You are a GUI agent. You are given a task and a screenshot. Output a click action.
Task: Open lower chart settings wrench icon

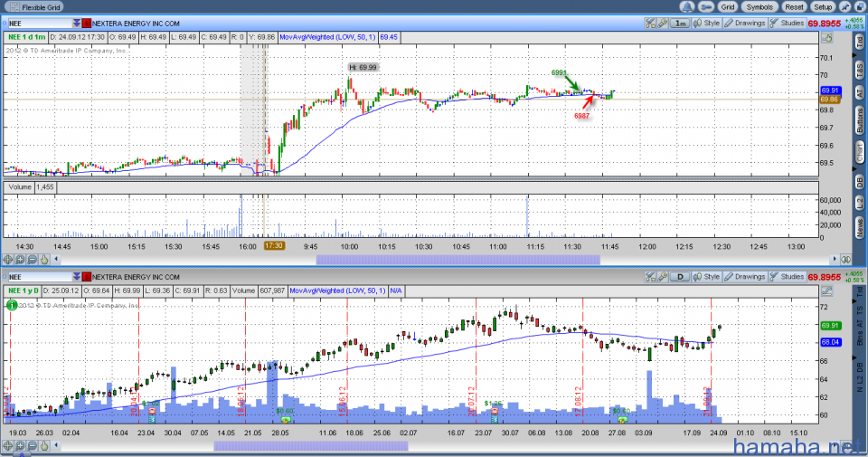[662, 277]
